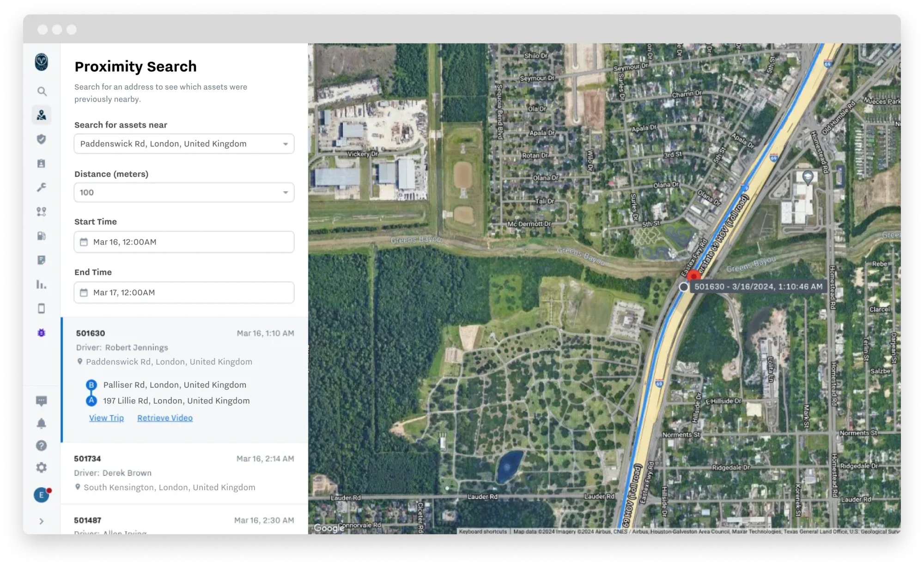Open the safety shield sidebar icon
Image resolution: width=924 pixels, height=566 pixels.
click(x=42, y=139)
